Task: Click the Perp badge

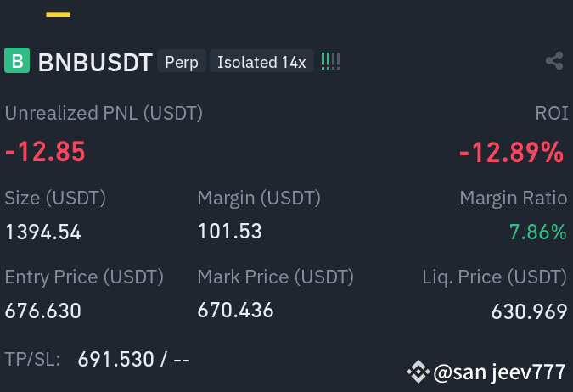Action: click(x=182, y=61)
